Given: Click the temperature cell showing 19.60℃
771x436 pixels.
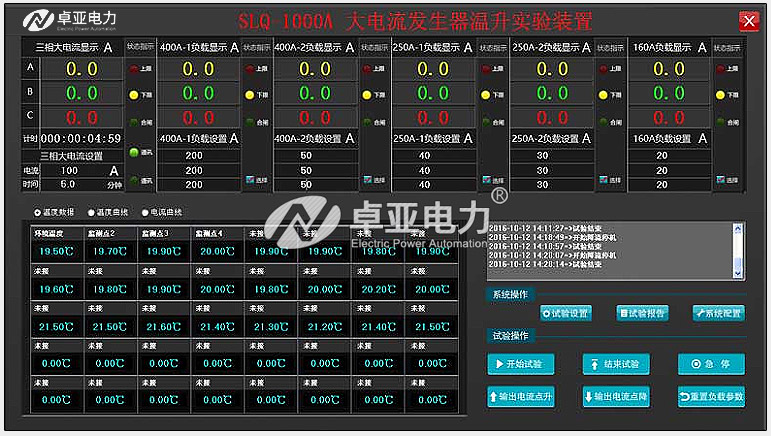Looking at the screenshot, I should (57, 290).
